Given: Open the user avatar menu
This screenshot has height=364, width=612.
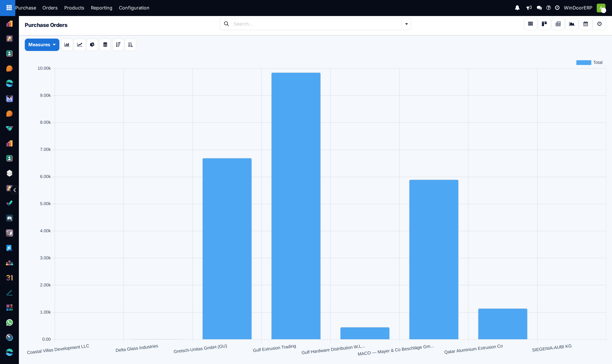Looking at the screenshot, I should pyautogui.click(x=601, y=8).
